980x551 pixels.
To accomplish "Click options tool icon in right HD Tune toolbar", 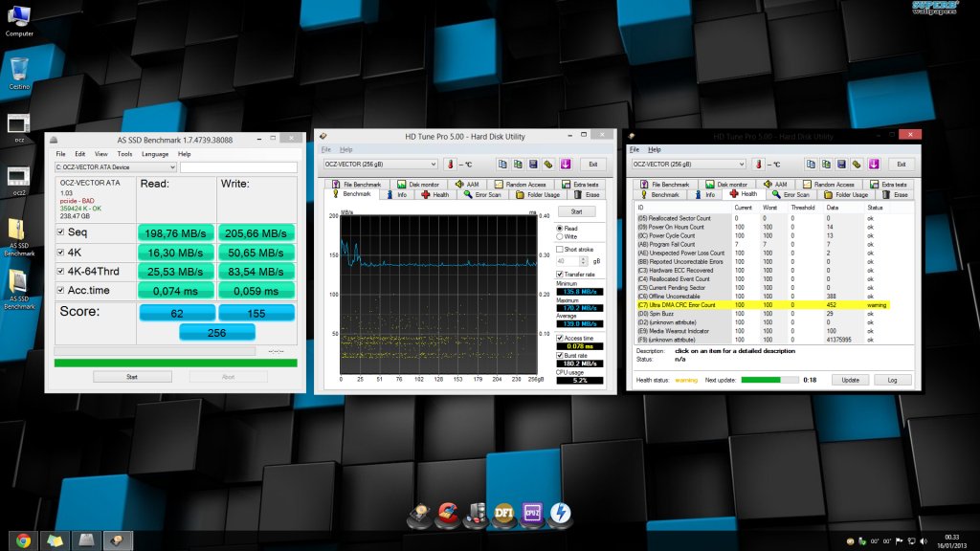I will (857, 165).
